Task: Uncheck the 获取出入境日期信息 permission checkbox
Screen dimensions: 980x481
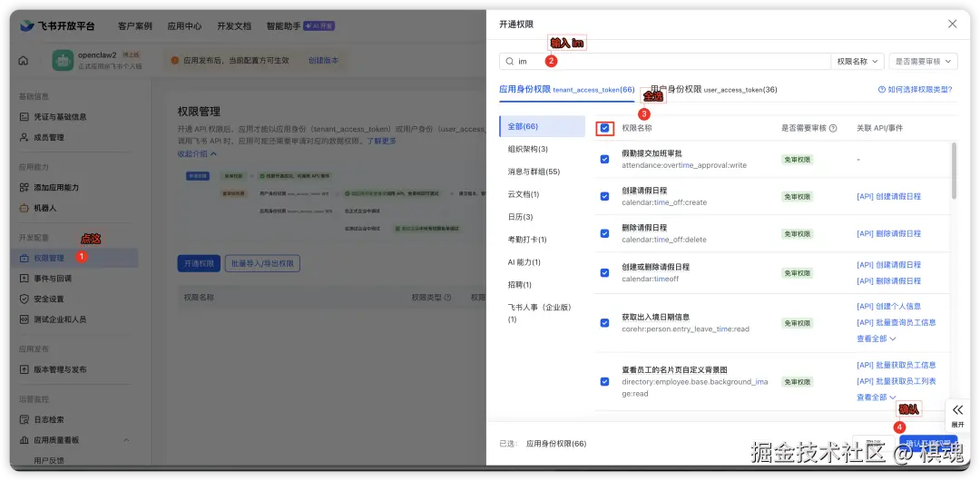Action: coord(604,323)
